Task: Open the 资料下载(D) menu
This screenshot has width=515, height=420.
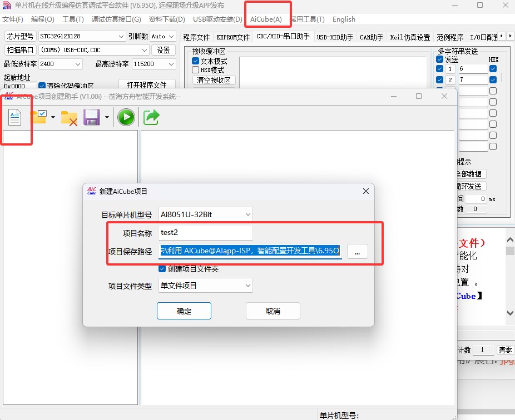Action: point(167,19)
